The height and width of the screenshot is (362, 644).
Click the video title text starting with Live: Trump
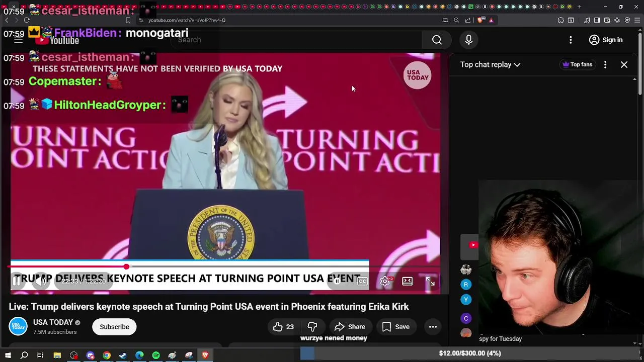click(x=209, y=306)
